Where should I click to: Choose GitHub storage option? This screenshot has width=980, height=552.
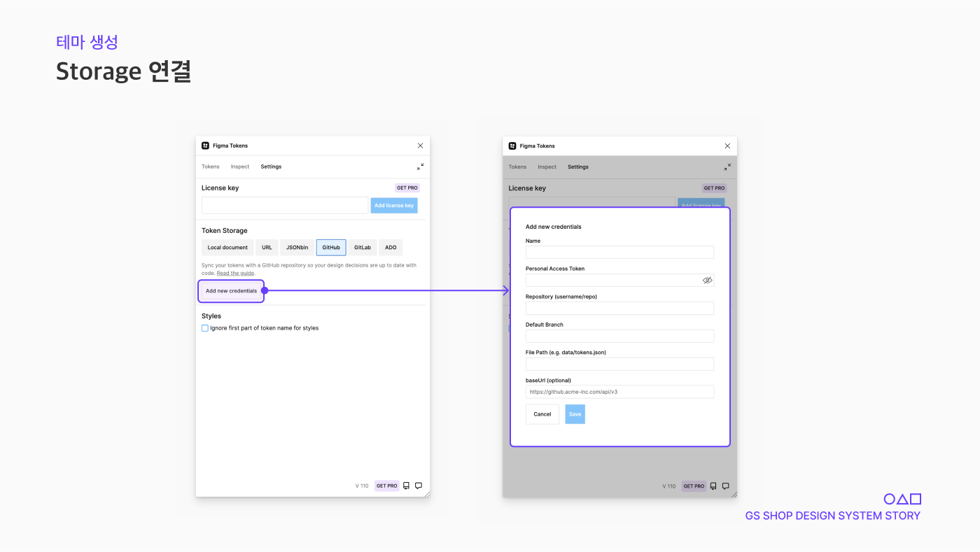point(331,248)
